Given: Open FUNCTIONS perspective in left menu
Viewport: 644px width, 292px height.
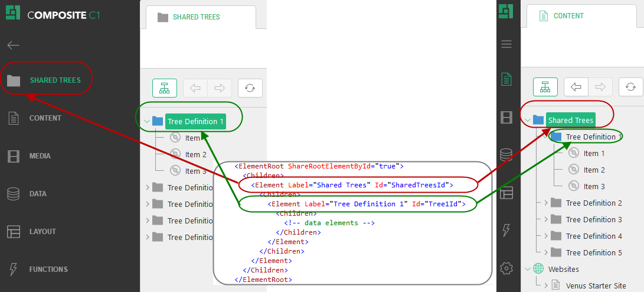Looking at the screenshot, I should point(48,270).
